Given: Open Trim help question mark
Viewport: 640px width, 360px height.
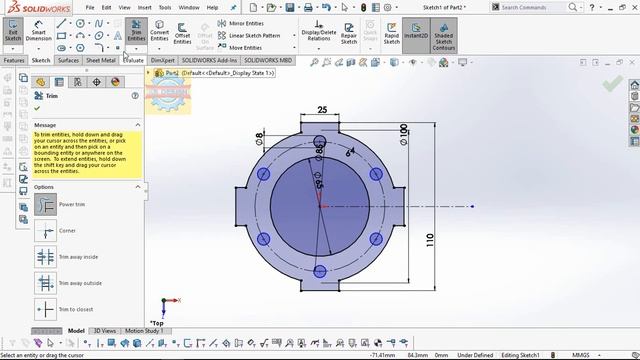Looking at the screenshot, I should tap(135, 96).
